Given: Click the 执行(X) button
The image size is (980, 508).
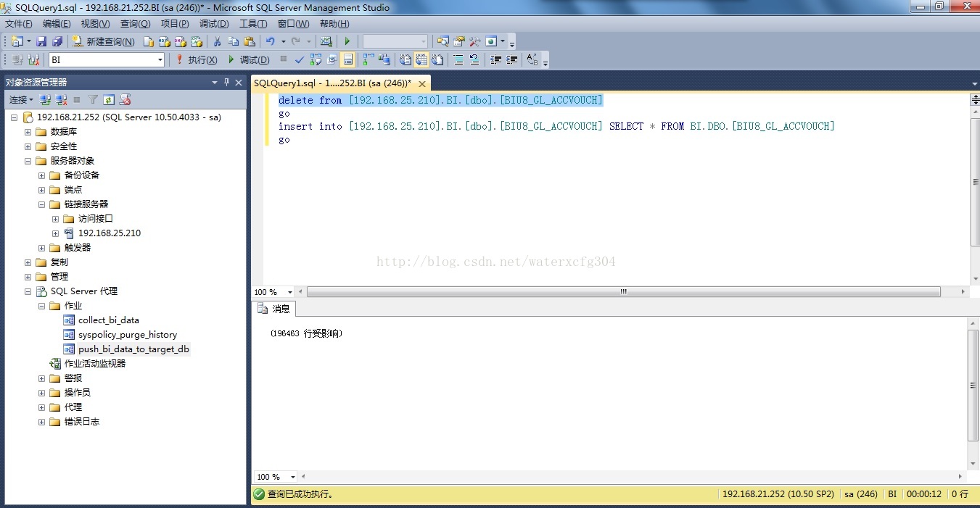Looking at the screenshot, I should 197,59.
